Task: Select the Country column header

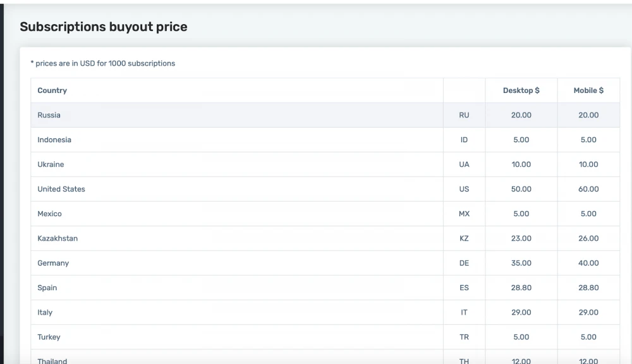Action: point(237,90)
